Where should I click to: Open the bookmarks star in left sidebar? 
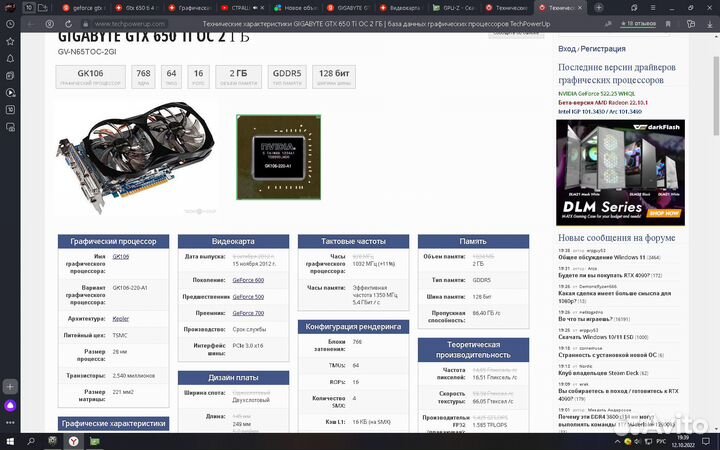coord(10,41)
